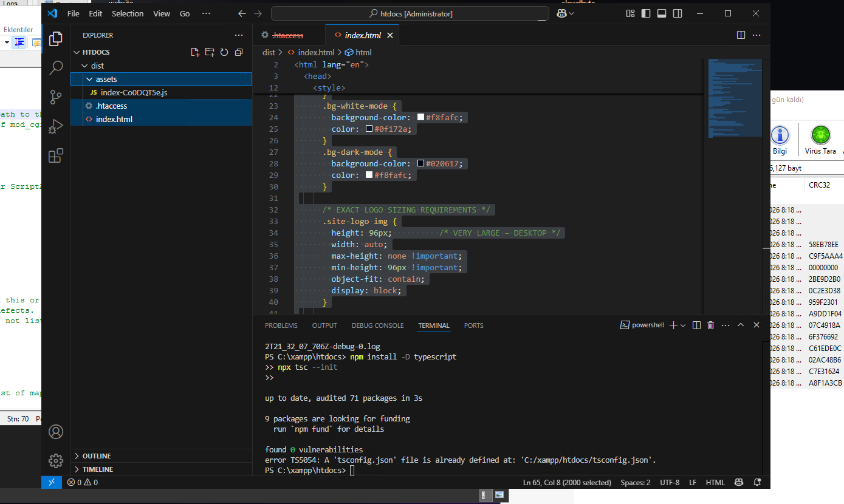
Task: Open the Copilot chat icon in title bar
Action: coord(563,13)
